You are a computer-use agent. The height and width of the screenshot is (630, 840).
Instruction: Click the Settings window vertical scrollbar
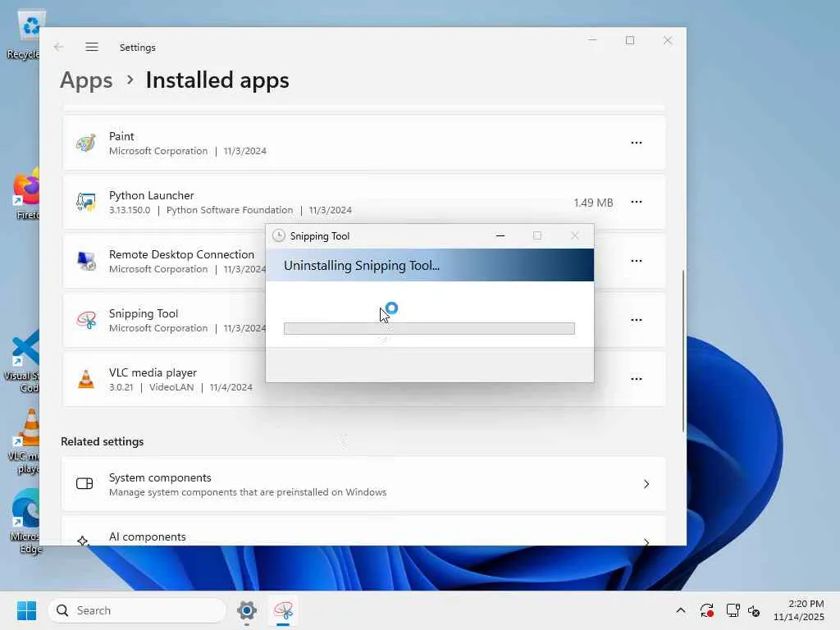tap(683, 351)
